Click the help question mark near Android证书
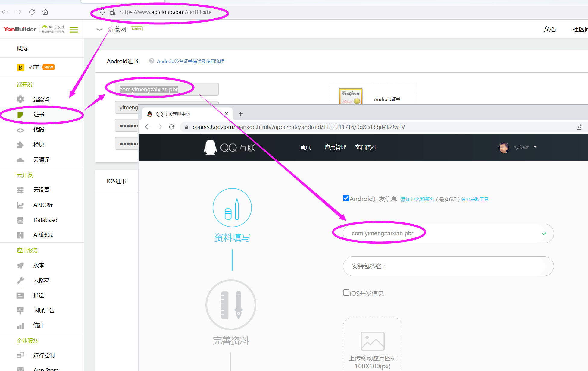This screenshot has width=588, height=371. pyautogui.click(x=152, y=61)
